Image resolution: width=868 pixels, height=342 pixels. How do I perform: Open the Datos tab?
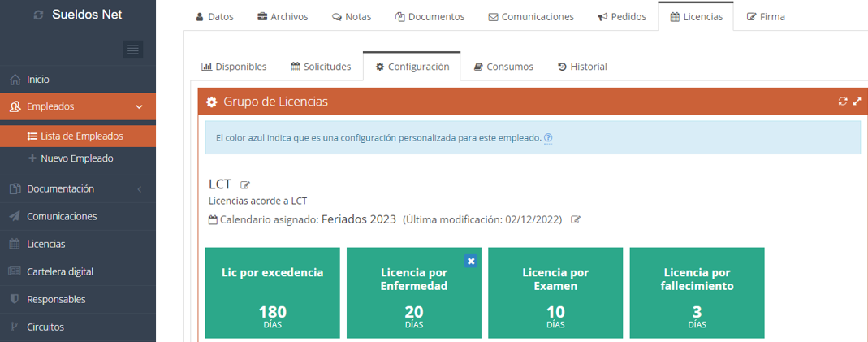pos(215,16)
